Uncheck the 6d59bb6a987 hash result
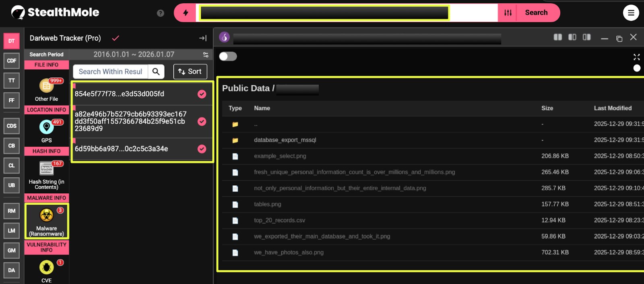Image resolution: width=644 pixels, height=284 pixels. [202, 149]
